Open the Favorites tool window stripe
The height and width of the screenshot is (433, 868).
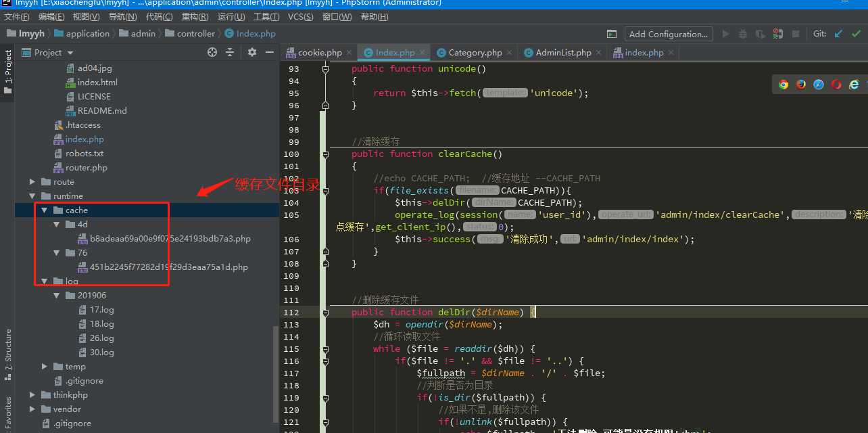[x=7, y=414]
